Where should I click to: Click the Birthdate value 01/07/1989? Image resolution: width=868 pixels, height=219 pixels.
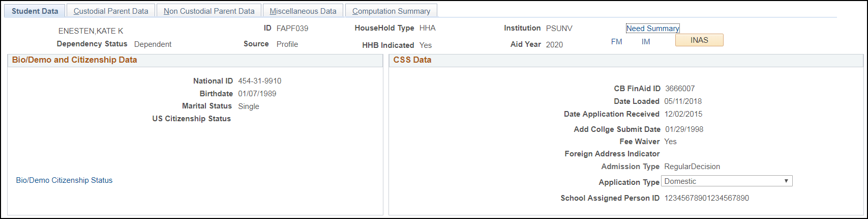[257, 94]
